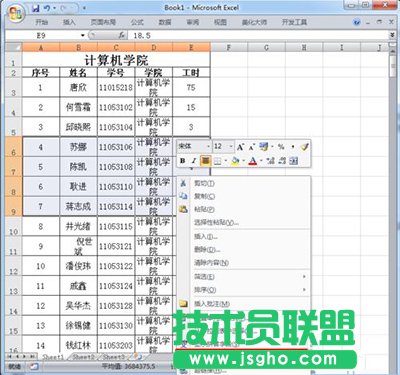Toggle Bold in the mini toolbar
Image resolution: width=400 pixels, height=375 pixels.
tap(182, 161)
